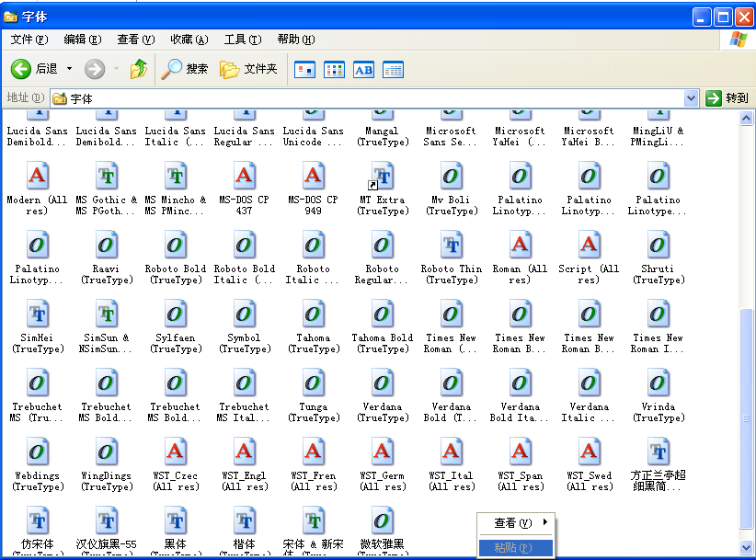Open the 查看(V) menu in menu bar

[x=136, y=40]
